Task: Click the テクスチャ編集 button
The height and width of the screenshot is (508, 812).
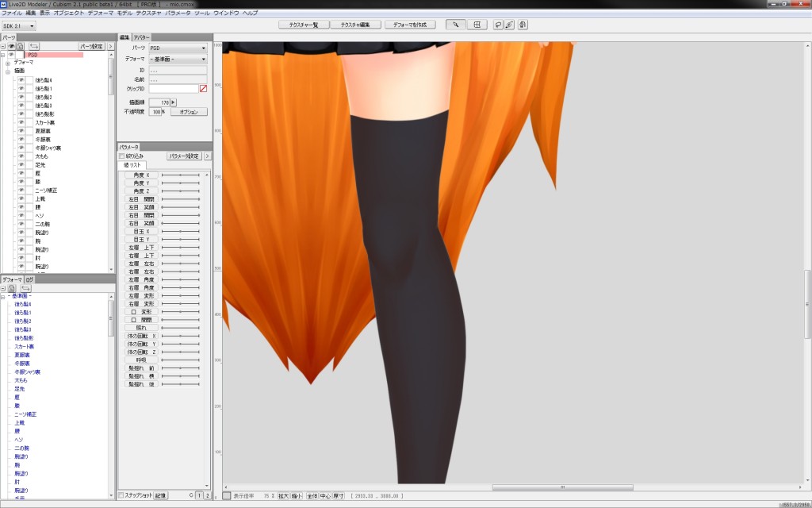Action: point(355,25)
